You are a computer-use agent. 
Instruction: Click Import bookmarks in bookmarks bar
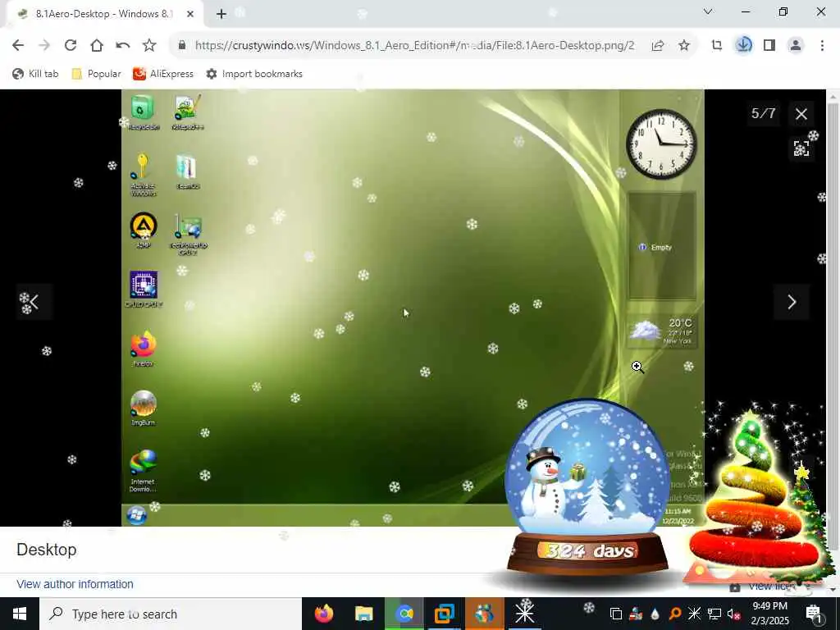point(254,74)
